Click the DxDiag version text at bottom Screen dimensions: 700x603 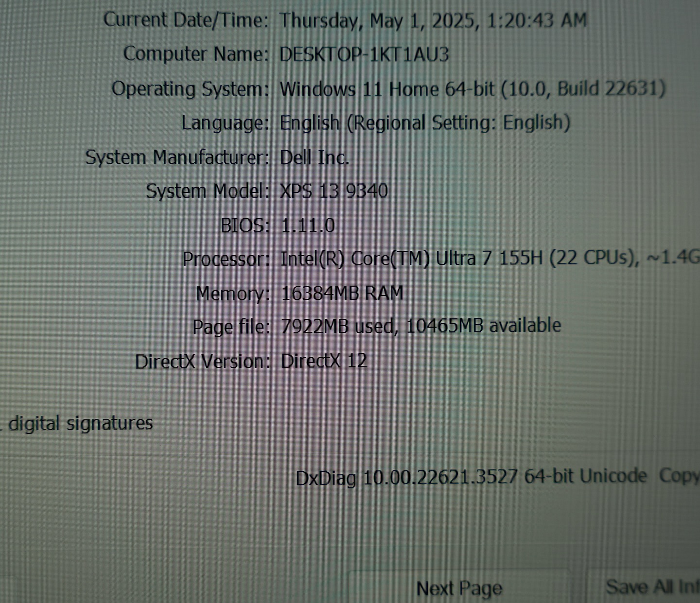[x=471, y=477]
